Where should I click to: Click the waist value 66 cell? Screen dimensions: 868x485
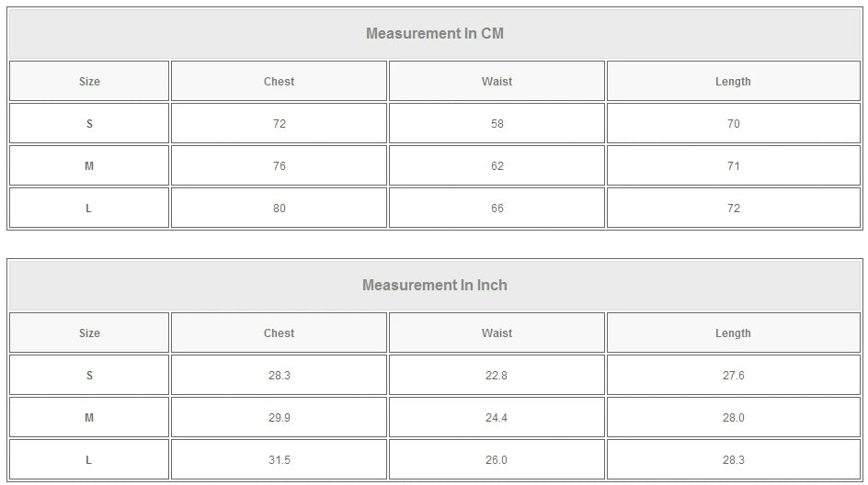click(x=497, y=209)
